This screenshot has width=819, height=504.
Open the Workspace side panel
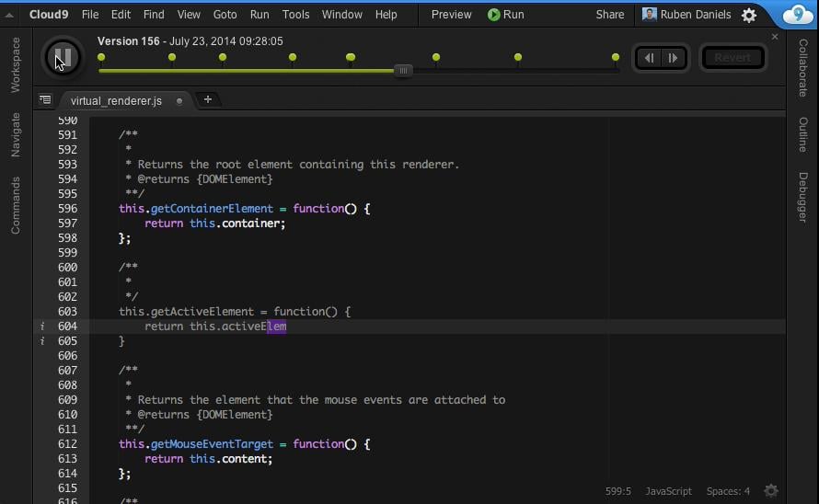tap(15, 64)
